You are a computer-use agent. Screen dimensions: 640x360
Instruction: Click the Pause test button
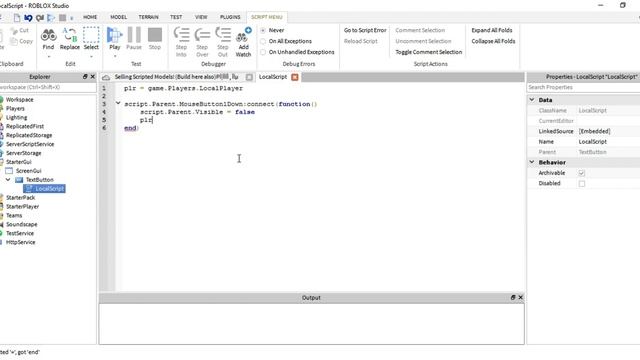point(134,35)
